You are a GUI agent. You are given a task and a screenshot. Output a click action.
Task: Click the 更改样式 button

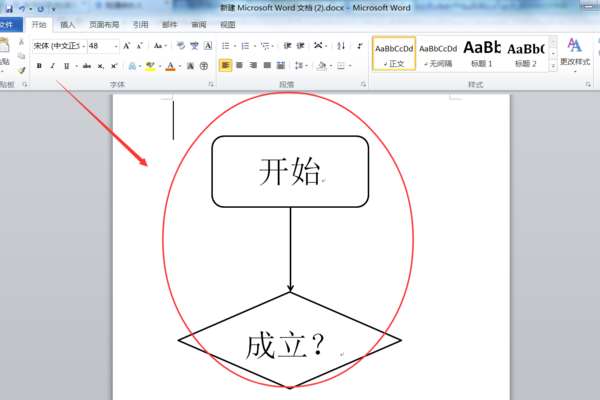575,54
